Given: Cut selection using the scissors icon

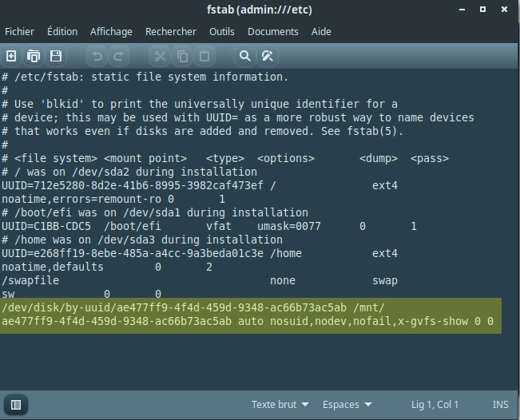Looking at the screenshot, I should tap(160, 56).
